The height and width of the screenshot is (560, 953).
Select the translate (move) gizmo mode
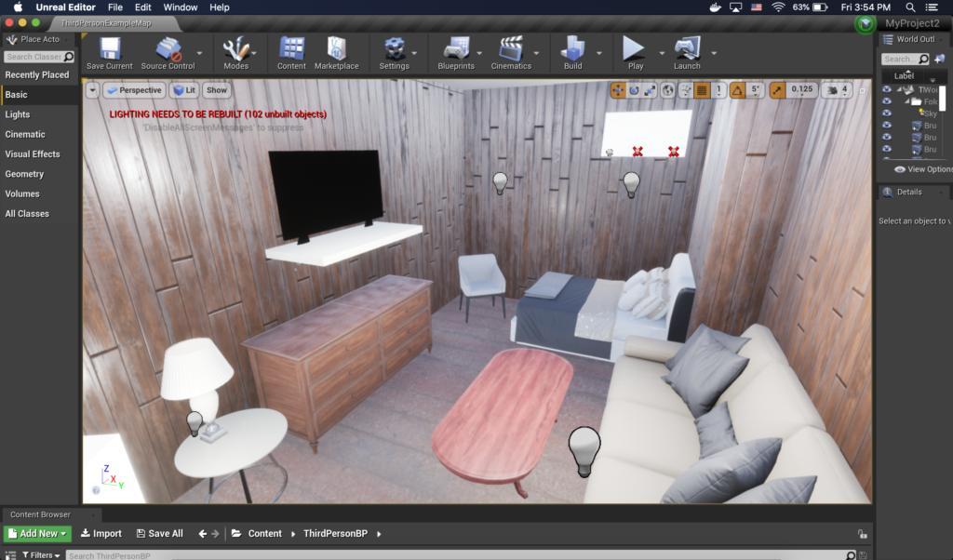618,90
